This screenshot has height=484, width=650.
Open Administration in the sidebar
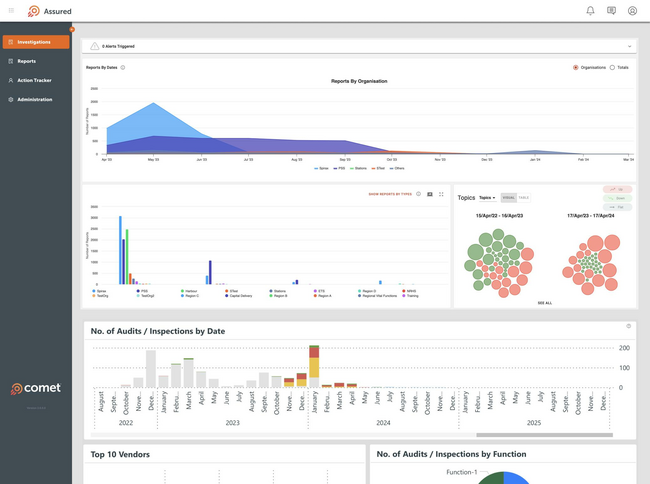point(35,99)
